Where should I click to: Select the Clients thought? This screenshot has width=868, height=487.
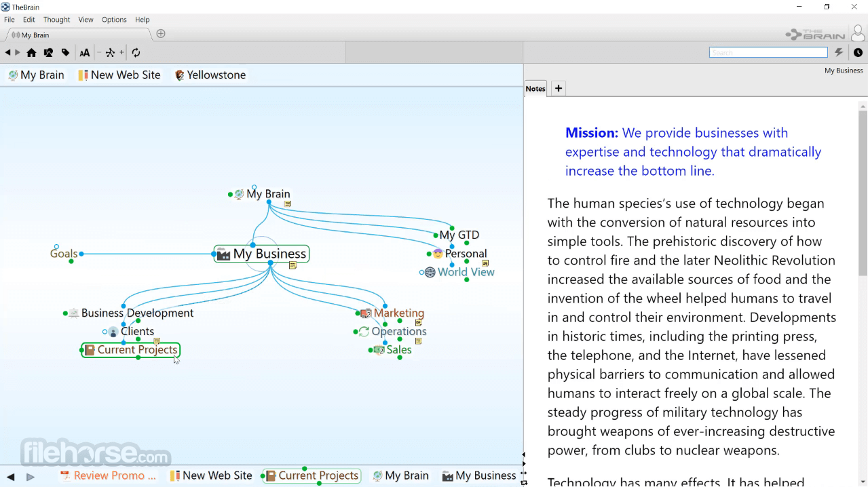(x=137, y=332)
